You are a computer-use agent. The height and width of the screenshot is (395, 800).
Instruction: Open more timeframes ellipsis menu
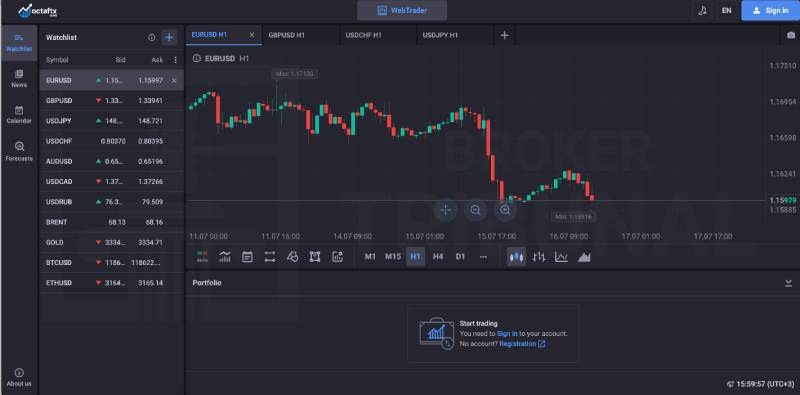tap(483, 257)
